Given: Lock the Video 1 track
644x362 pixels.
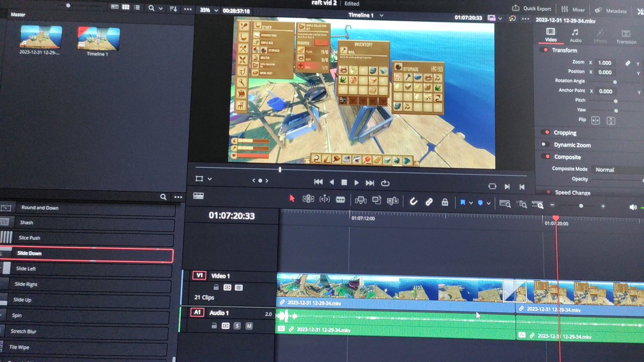Looking at the screenshot, I should tap(216, 287).
